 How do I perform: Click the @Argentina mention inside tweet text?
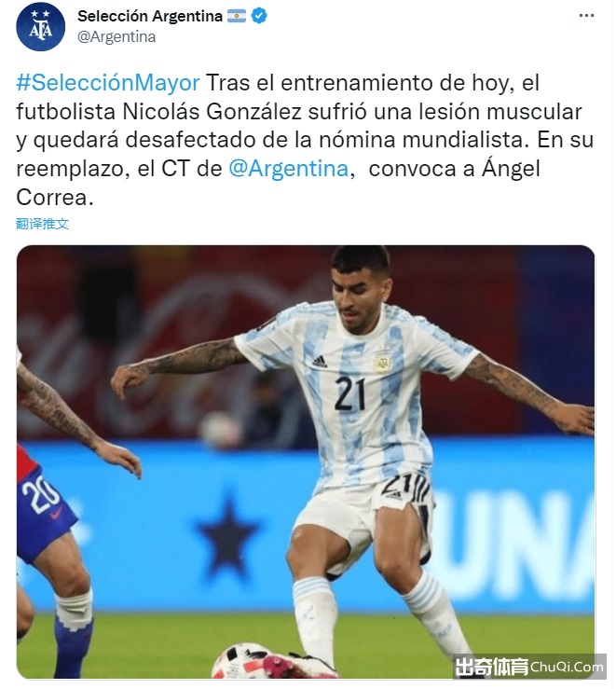(289, 169)
